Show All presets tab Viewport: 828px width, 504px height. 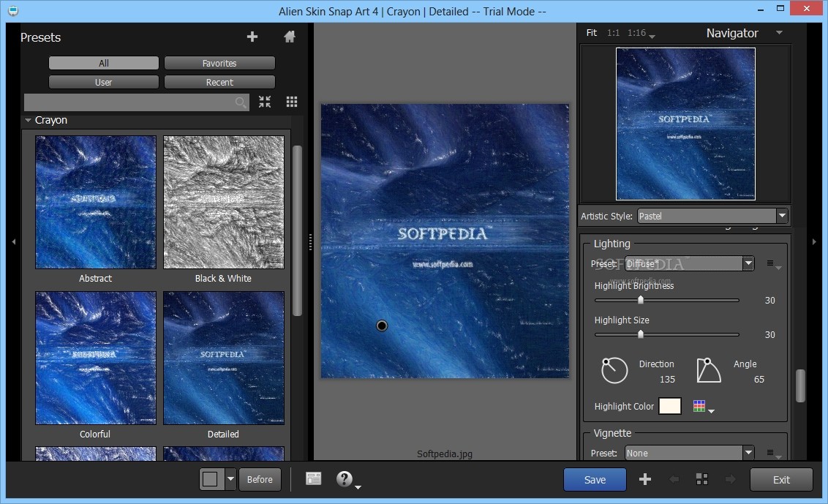pos(104,63)
